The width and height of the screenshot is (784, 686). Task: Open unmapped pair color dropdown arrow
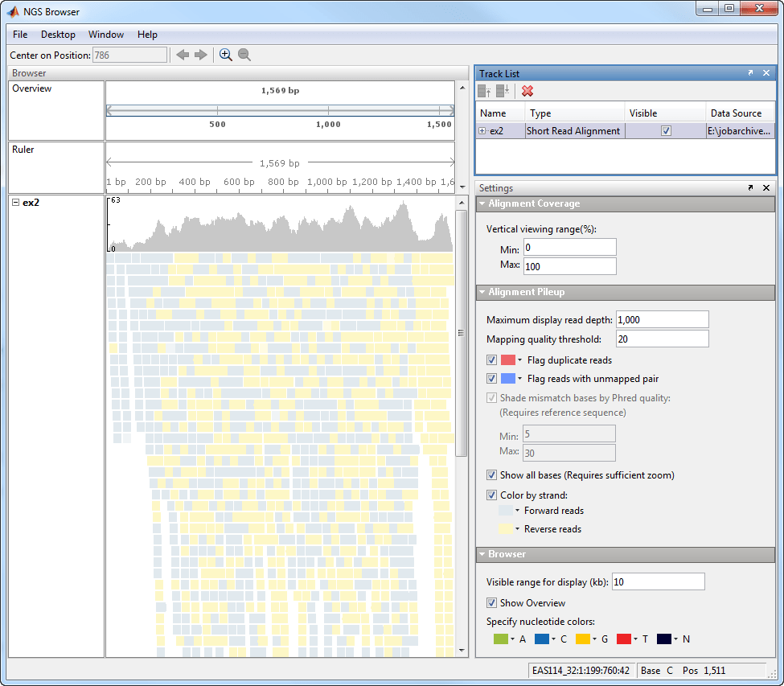pos(520,379)
